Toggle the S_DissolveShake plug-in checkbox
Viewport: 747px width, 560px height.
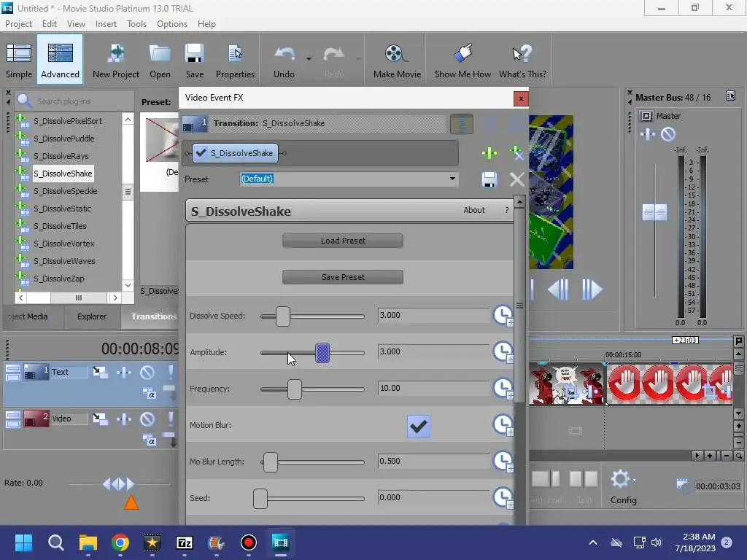pos(201,153)
